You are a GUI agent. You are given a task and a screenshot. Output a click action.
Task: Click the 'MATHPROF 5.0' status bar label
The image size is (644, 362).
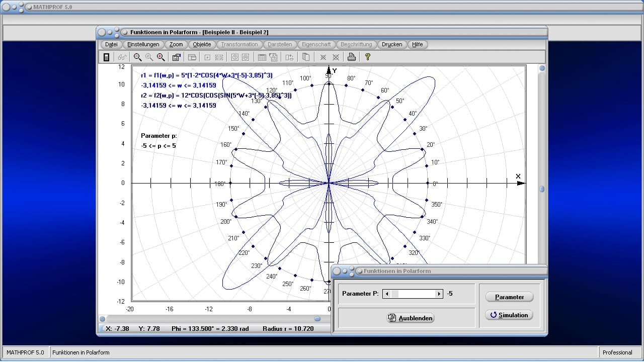pyautogui.click(x=25, y=352)
